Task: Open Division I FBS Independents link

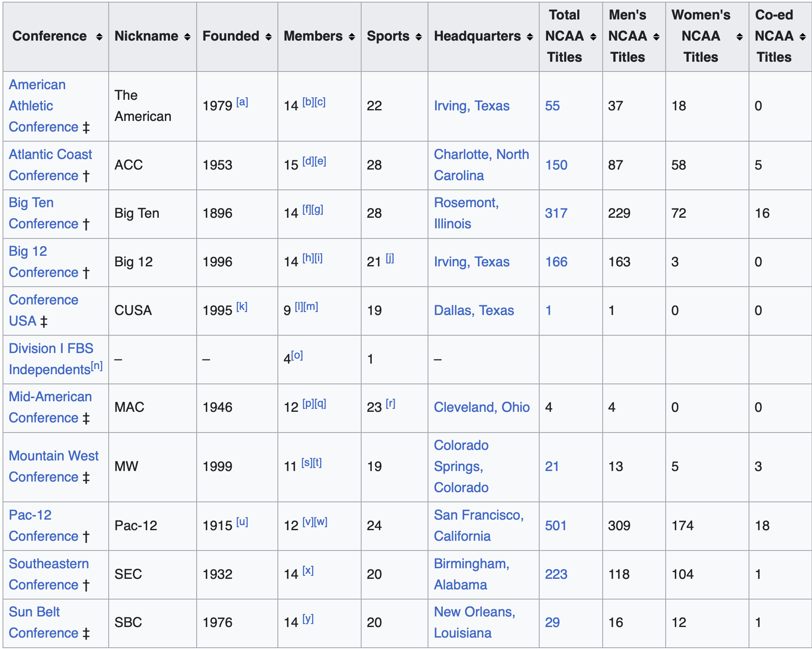Action: (x=51, y=359)
